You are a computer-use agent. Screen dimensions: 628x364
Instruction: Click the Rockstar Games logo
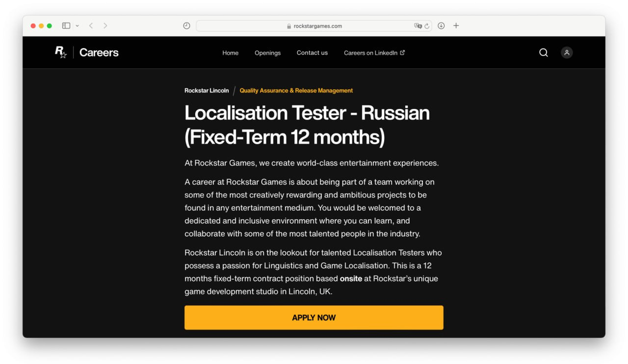coord(61,52)
